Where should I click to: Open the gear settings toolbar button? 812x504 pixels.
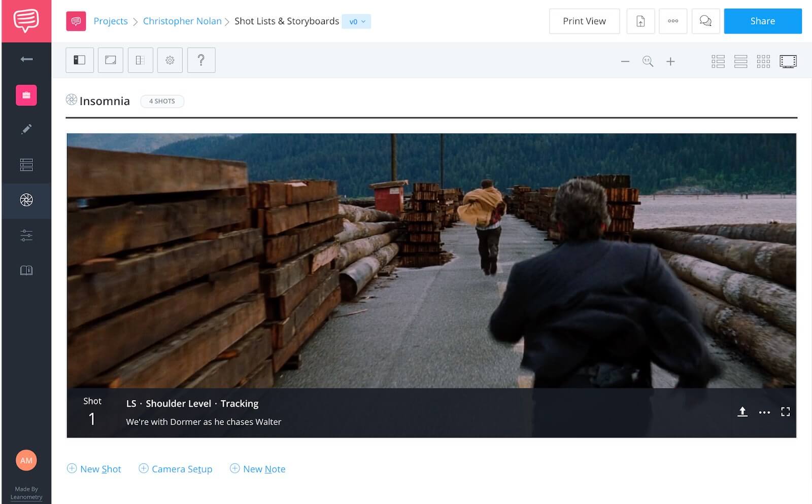tap(170, 60)
